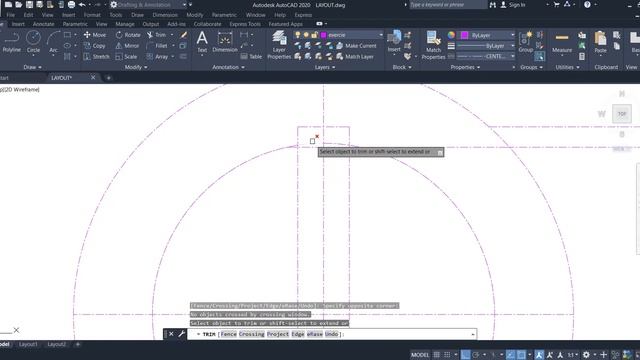Viewport: 640px width, 360px height.
Task: Open the Express menu
Action: (x=303, y=15)
